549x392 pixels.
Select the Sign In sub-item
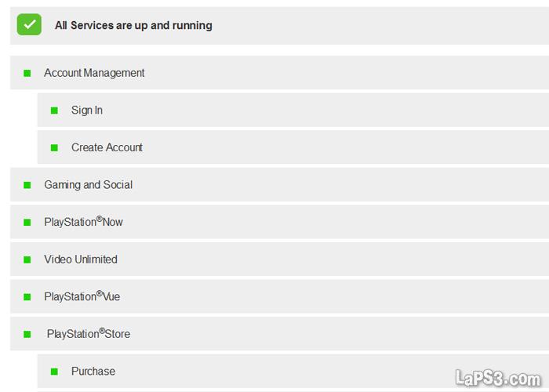point(87,111)
